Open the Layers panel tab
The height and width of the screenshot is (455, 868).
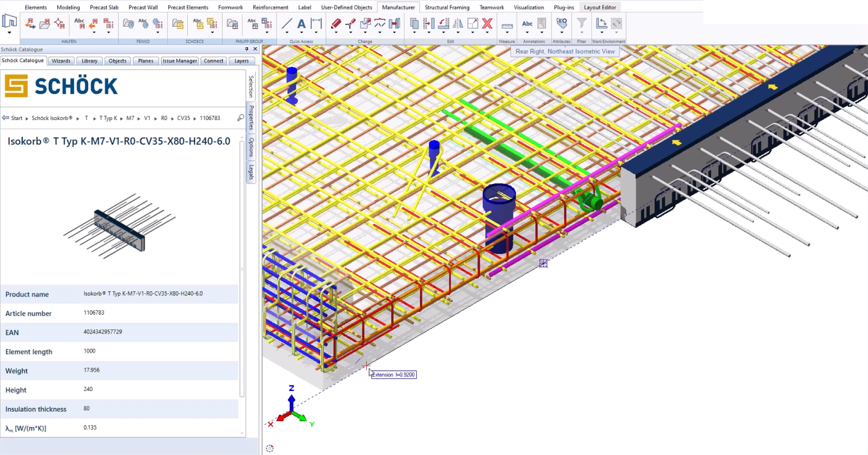[x=242, y=61]
